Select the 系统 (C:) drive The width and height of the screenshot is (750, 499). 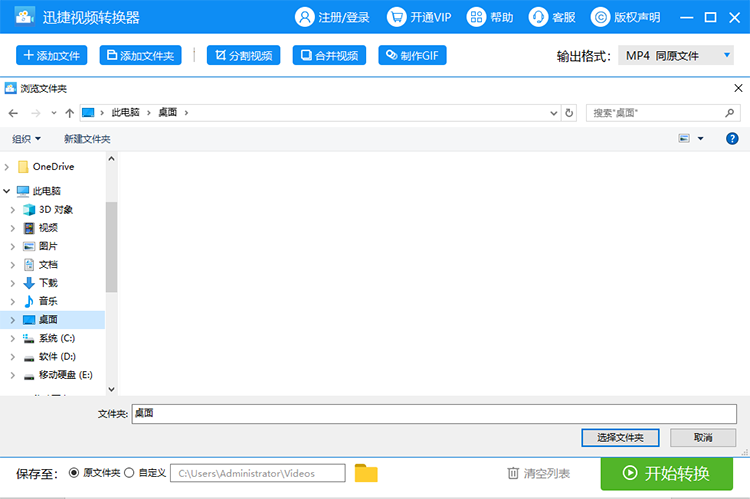[x=56, y=338]
